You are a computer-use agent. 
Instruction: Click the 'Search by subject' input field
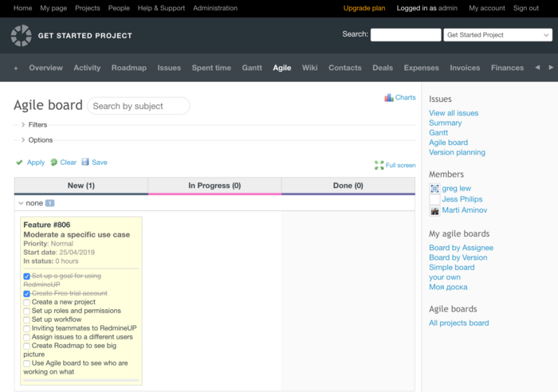(138, 106)
